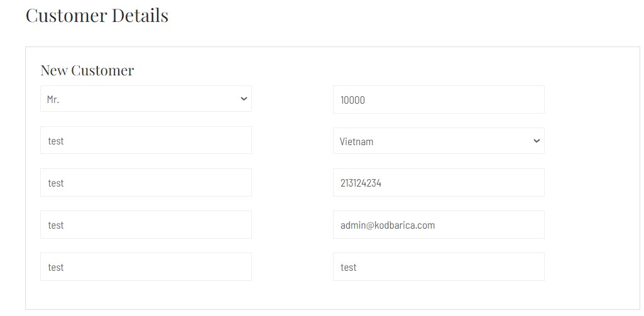Viewport: 644px width, 316px height.
Task: Click the 'admin@kodbarica.com' email text
Action: [x=387, y=225]
